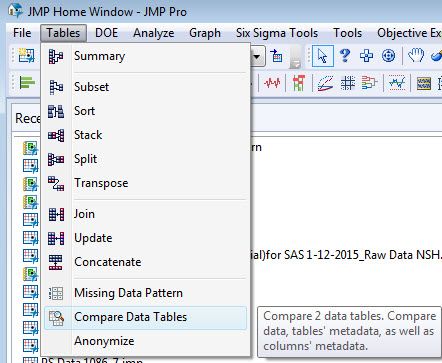Select the Help question mark tool
Image resolution: width=442 pixels, height=363 pixels.
345,55
